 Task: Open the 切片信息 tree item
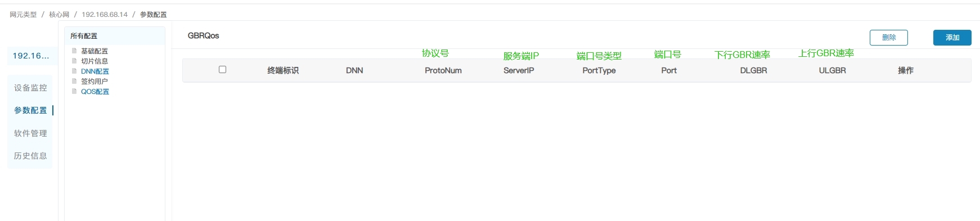click(95, 61)
